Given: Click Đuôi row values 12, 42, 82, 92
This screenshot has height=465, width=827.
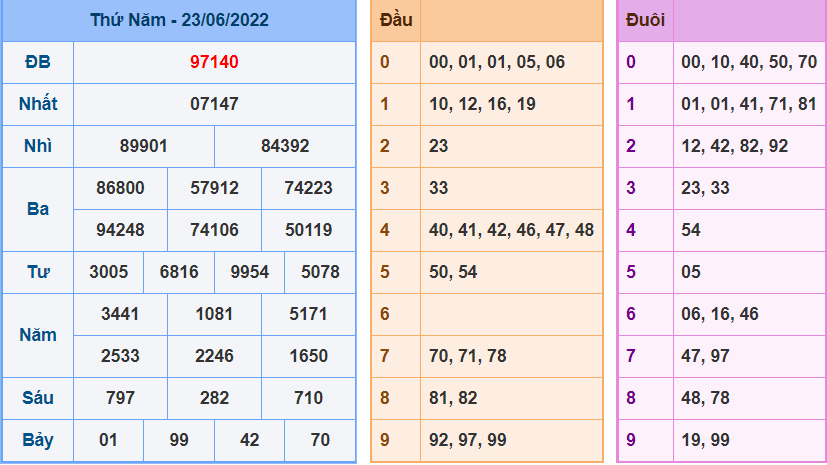Looking at the screenshot, I should click(x=735, y=146).
